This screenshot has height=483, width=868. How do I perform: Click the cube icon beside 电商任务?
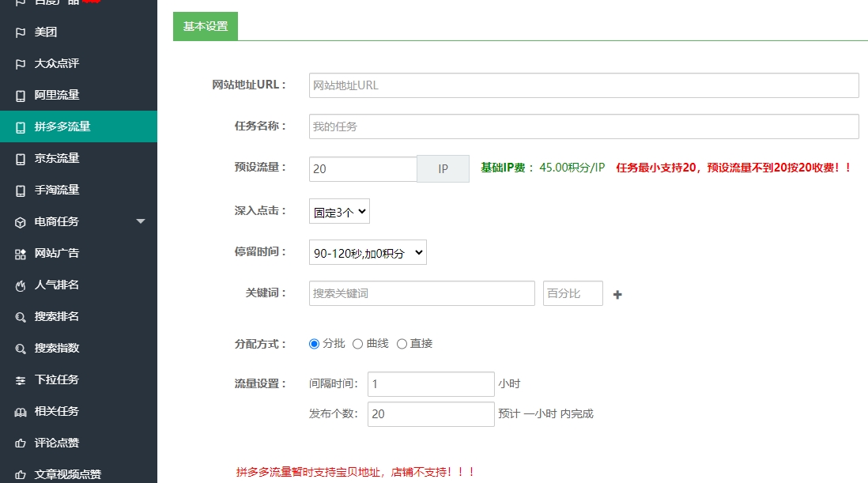(x=21, y=222)
